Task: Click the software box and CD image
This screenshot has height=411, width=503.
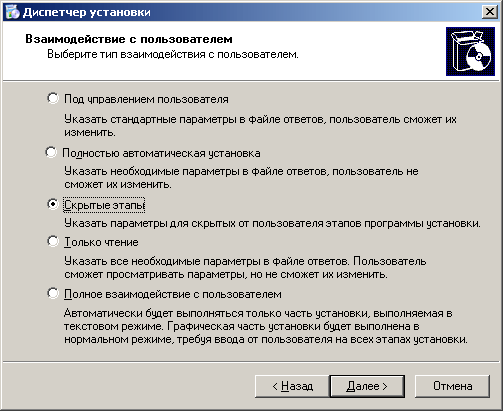Action: 470,52
